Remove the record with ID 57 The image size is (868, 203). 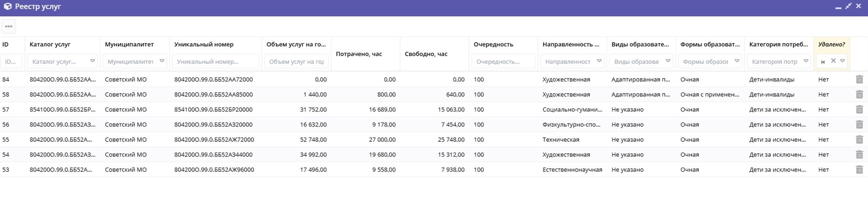point(859,110)
